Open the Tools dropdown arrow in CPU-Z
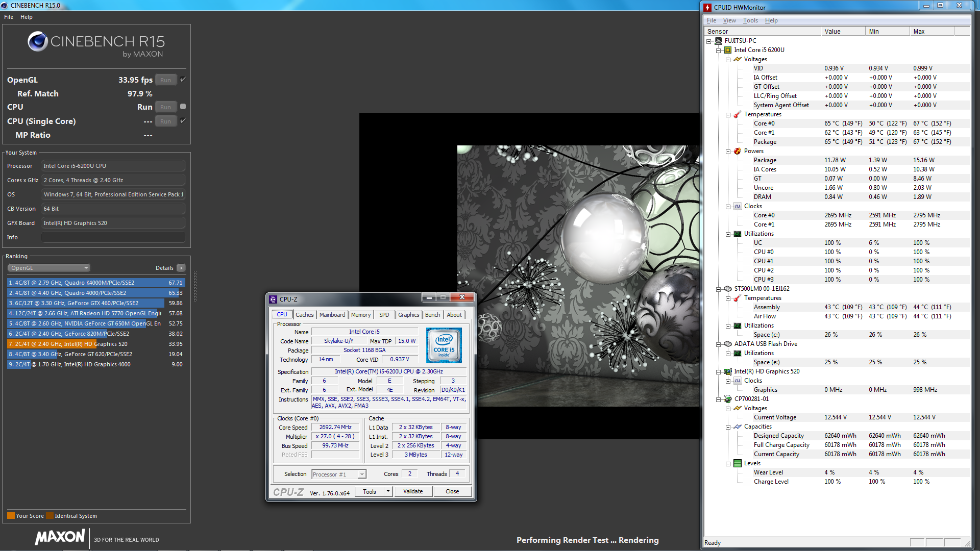This screenshot has width=980, height=551. (x=388, y=491)
